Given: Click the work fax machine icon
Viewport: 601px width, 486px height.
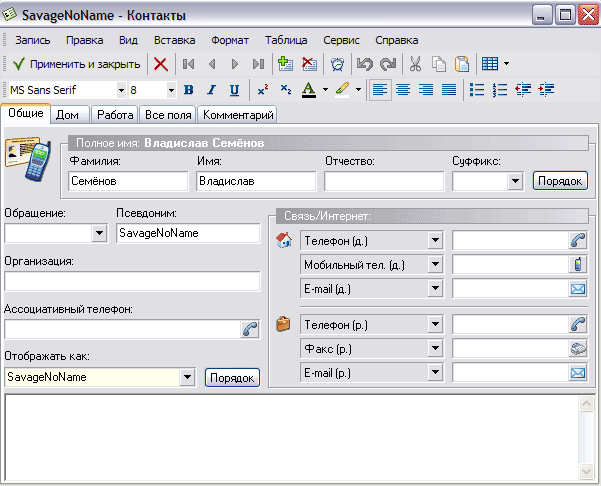Looking at the screenshot, I should pos(578,349).
